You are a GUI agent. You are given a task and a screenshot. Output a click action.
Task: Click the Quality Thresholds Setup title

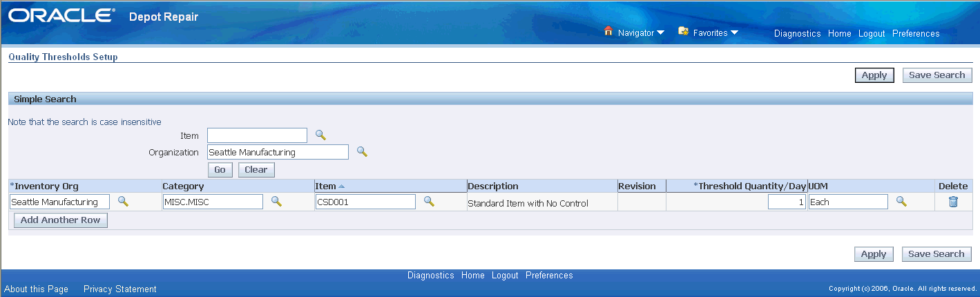(63, 57)
